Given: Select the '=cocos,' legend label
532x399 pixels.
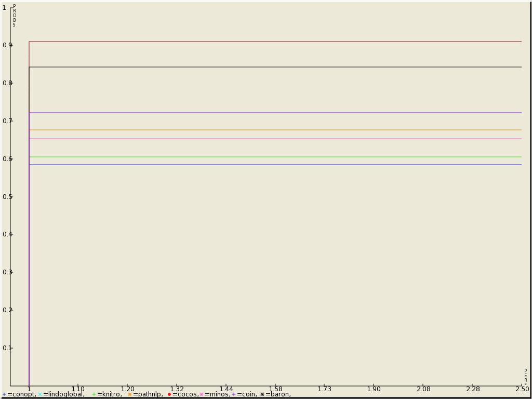Looking at the screenshot, I should 185,394.
